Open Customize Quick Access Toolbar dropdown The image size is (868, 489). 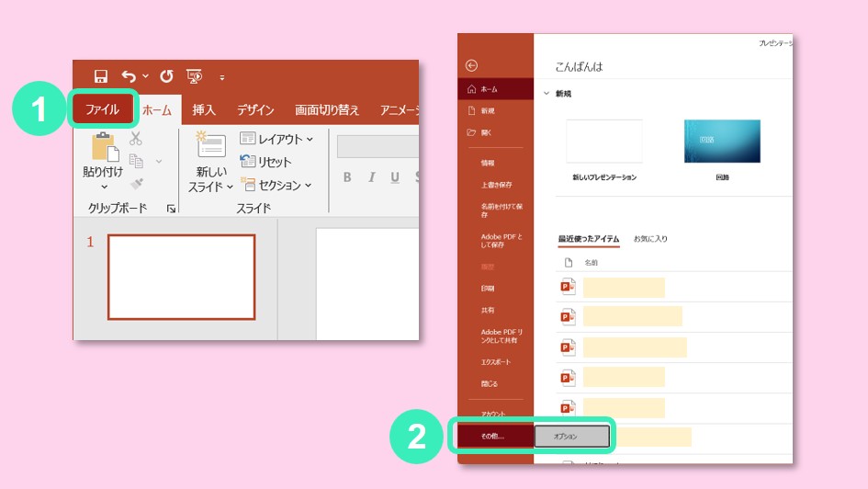click(222, 77)
